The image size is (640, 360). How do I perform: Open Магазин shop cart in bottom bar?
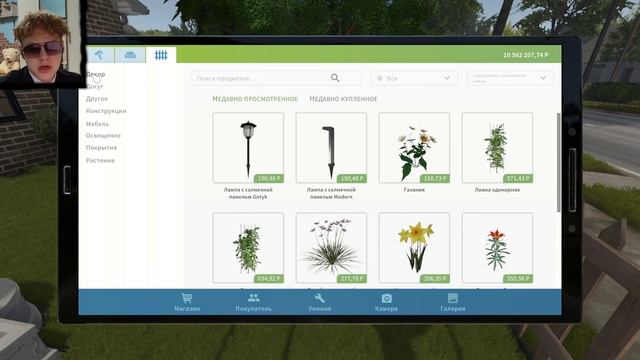click(187, 302)
